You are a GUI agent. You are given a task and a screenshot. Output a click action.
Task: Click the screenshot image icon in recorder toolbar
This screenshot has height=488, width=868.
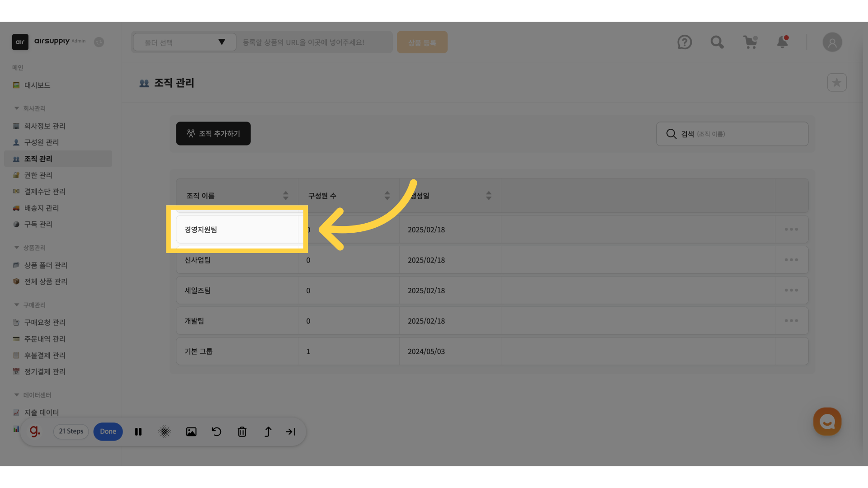(x=191, y=432)
